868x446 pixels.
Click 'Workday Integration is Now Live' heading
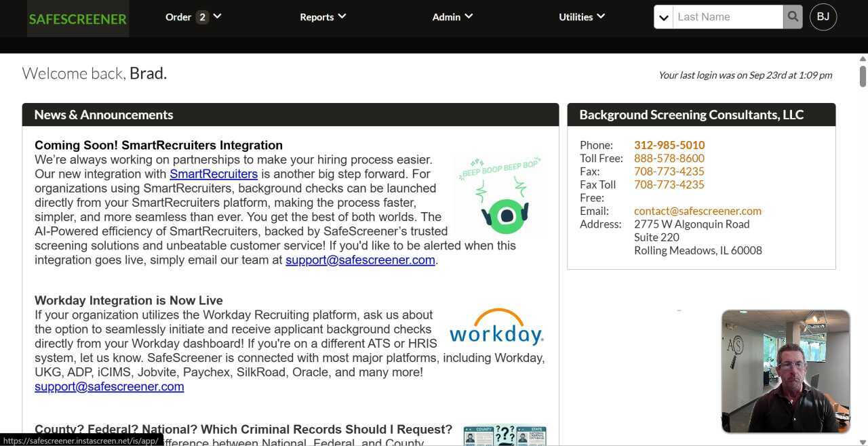point(129,300)
